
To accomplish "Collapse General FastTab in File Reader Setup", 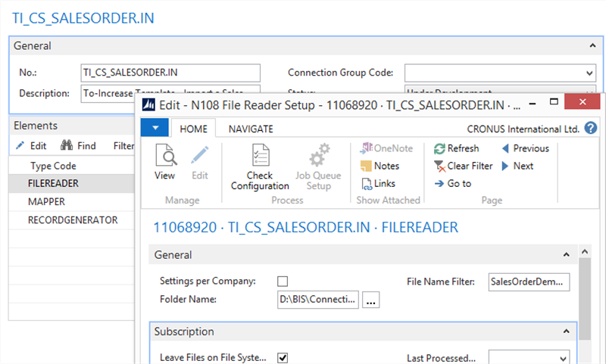I will click(566, 255).
